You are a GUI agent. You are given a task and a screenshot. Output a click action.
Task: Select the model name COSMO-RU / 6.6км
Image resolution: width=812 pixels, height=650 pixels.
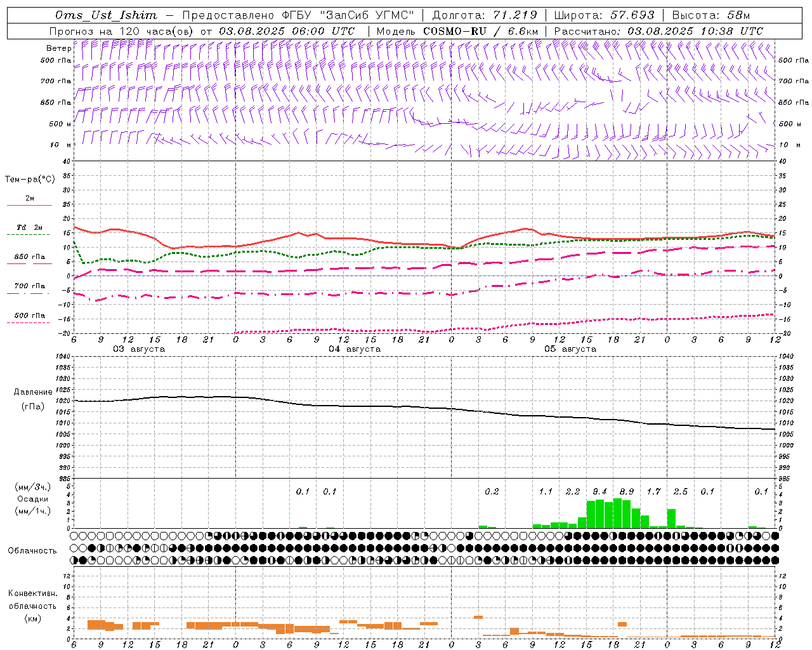pos(481,31)
